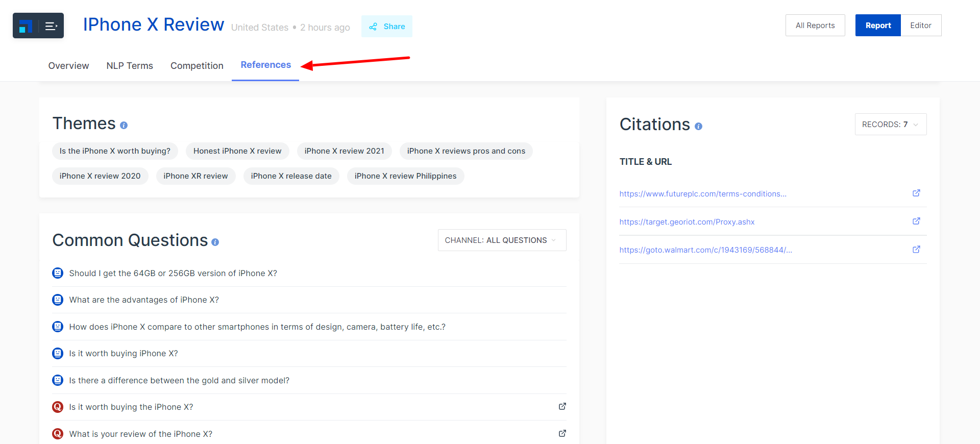
Task: Select theme 'iPhone X release date'
Action: 291,176
